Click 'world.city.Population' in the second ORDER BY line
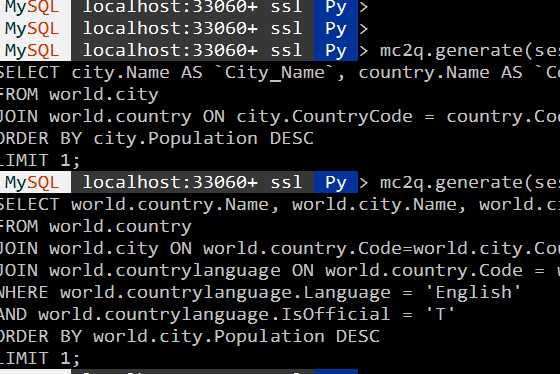The width and height of the screenshot is (560, 374). [209, 337]
